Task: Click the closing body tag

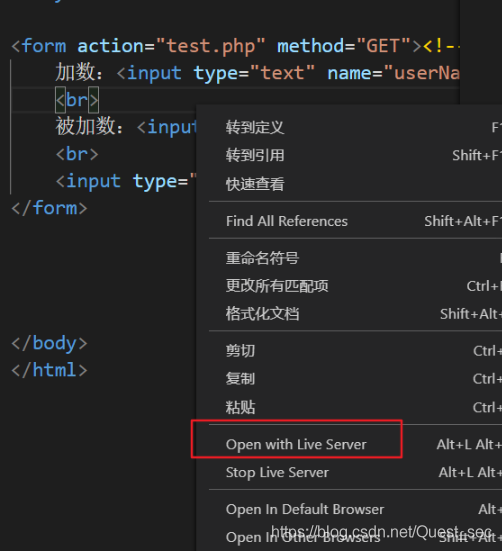Action: coord(49,343)
